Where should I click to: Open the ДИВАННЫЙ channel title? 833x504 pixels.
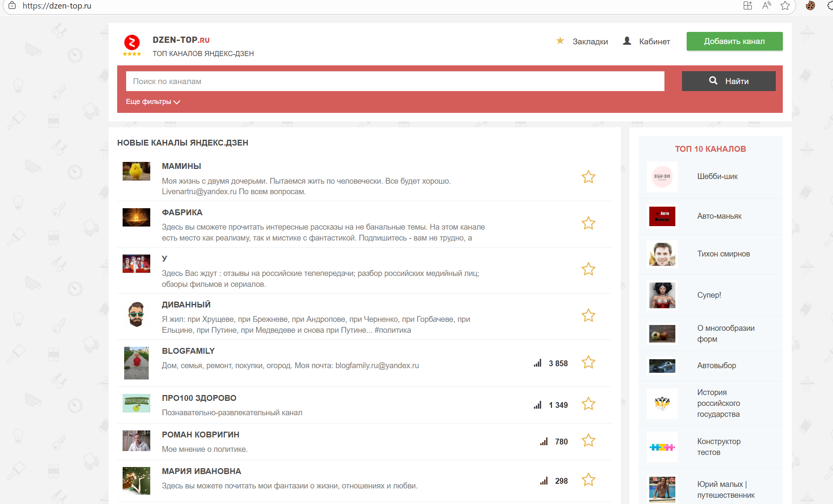click(186, 305)
